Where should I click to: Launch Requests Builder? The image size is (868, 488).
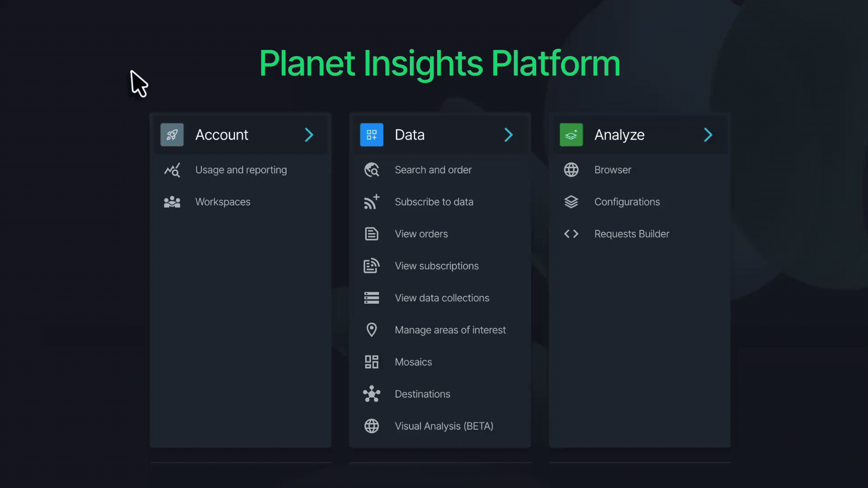pos(632,234)
